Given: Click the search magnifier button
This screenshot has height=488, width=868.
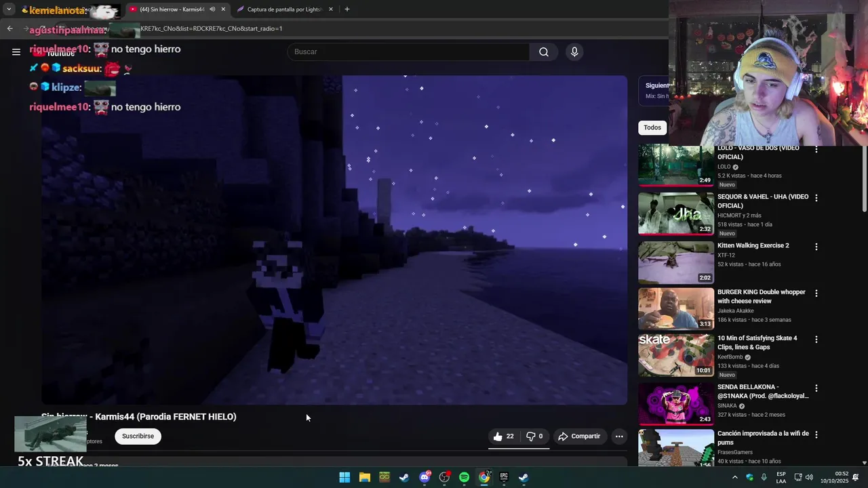Looking at the screenshot, I should click(x=544, y=52).
